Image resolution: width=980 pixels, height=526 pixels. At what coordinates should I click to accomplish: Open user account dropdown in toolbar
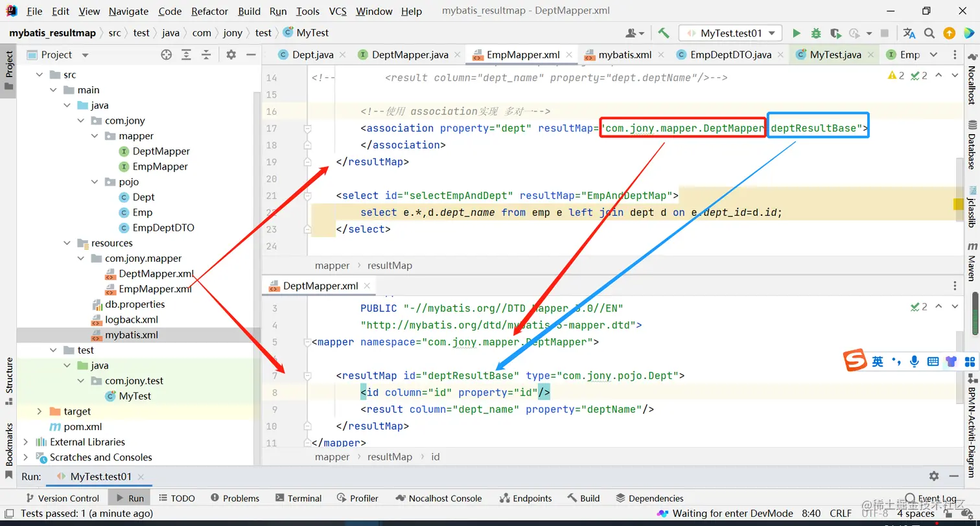635,33
